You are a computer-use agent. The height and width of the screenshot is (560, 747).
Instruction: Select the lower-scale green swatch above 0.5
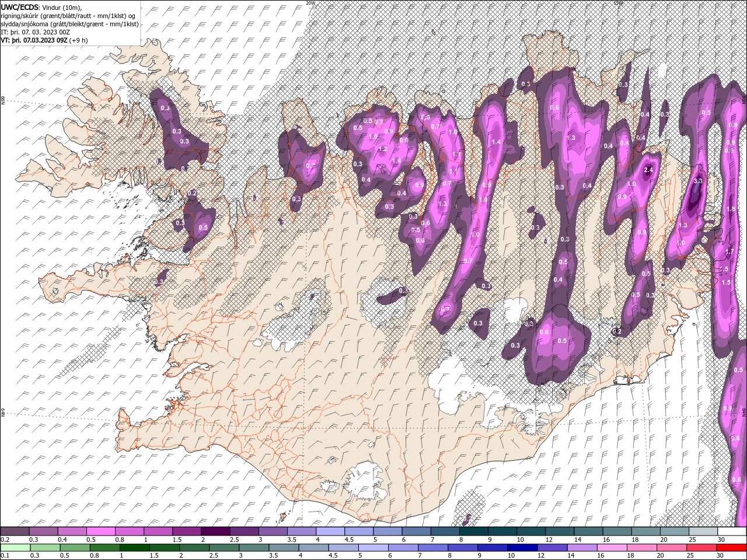pos(75,548)
